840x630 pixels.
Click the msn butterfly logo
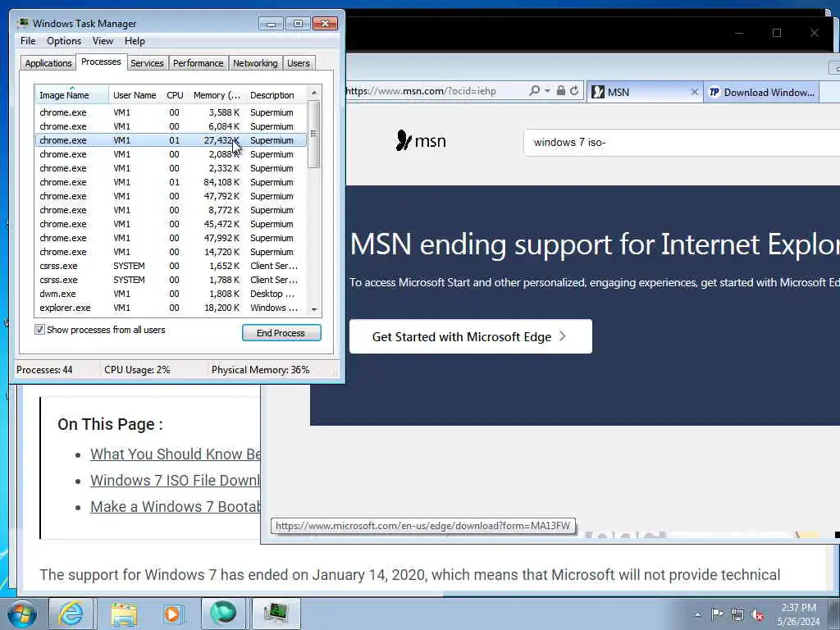[x=421, y=141]
